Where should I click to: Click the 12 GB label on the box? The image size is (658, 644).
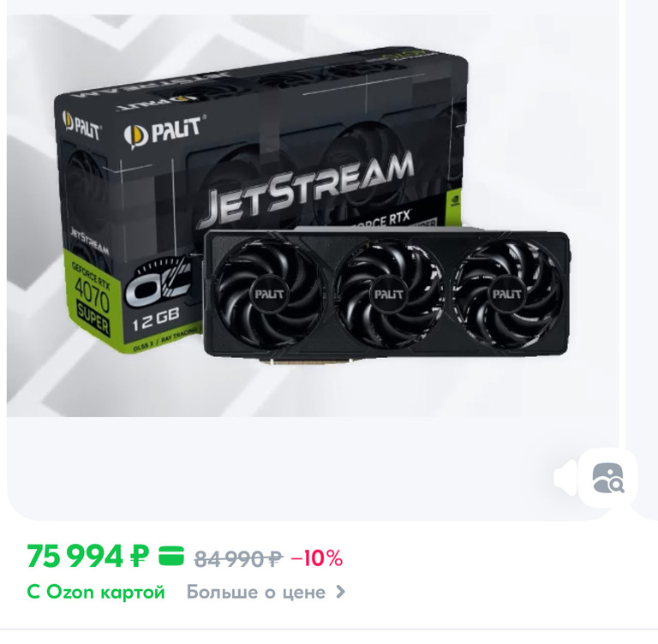[x=156, y=319]
